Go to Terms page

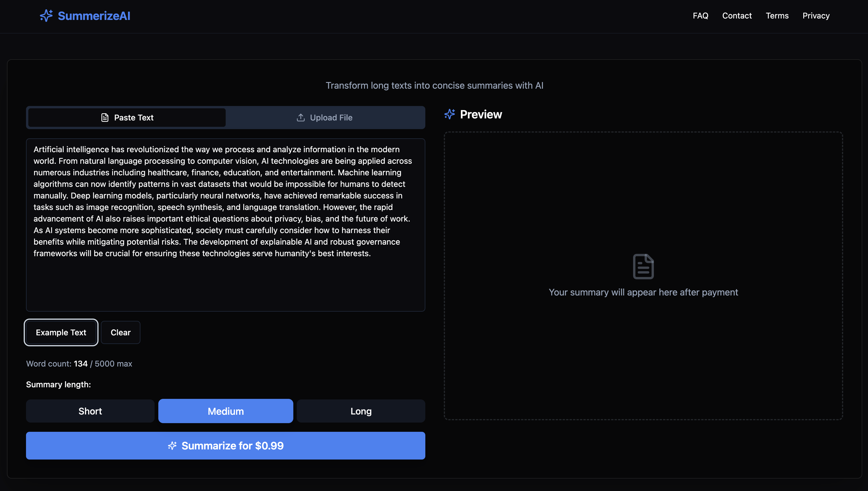point(777,16)
